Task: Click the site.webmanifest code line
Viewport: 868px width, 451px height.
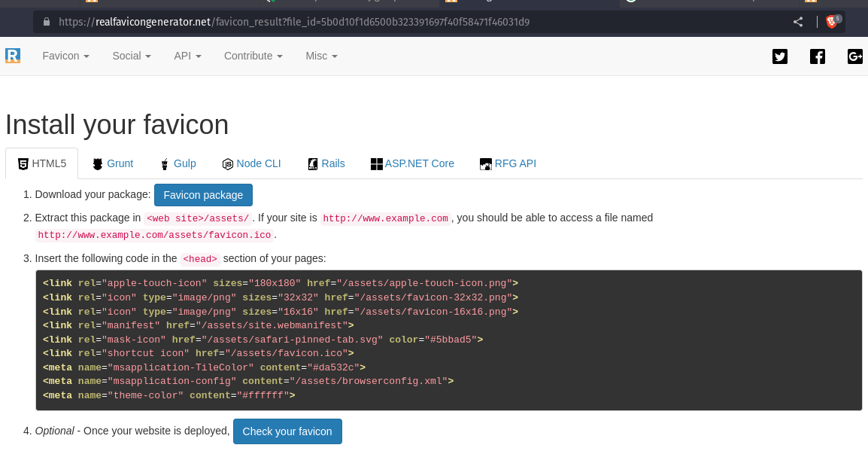Action: pos(198,325)
